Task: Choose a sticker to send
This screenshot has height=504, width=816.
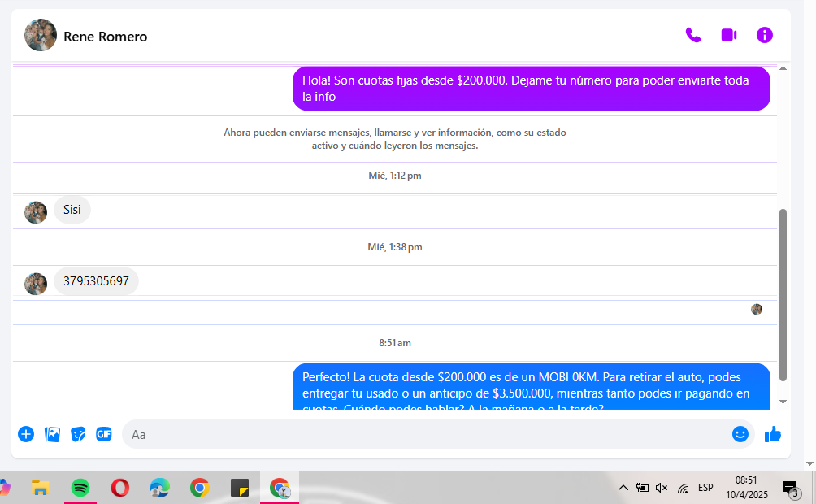Action: (78, 434)
